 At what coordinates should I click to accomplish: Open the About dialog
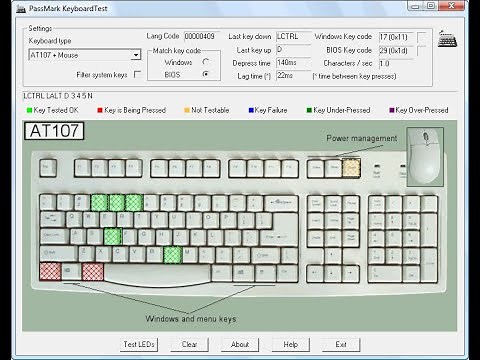pos(240,344)
